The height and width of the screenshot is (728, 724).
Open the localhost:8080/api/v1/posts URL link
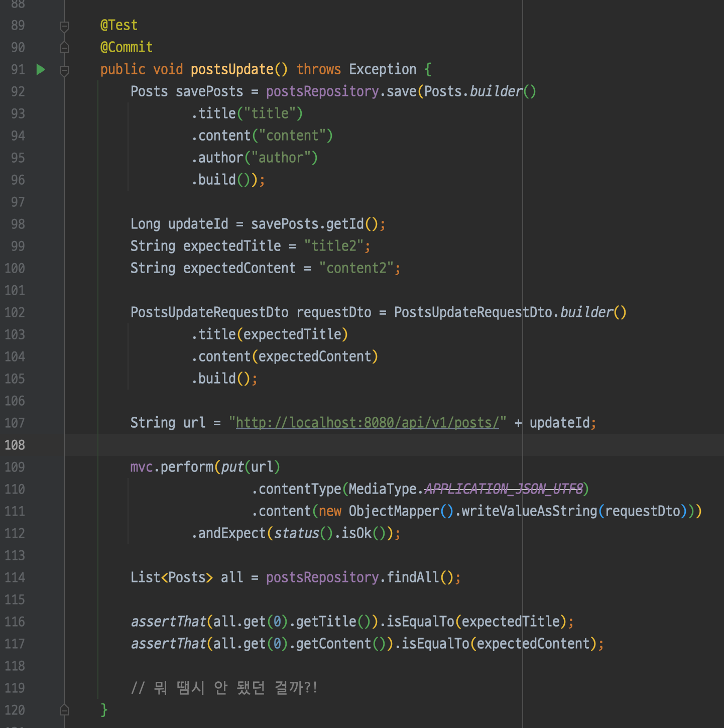click(x=368, y=423)
